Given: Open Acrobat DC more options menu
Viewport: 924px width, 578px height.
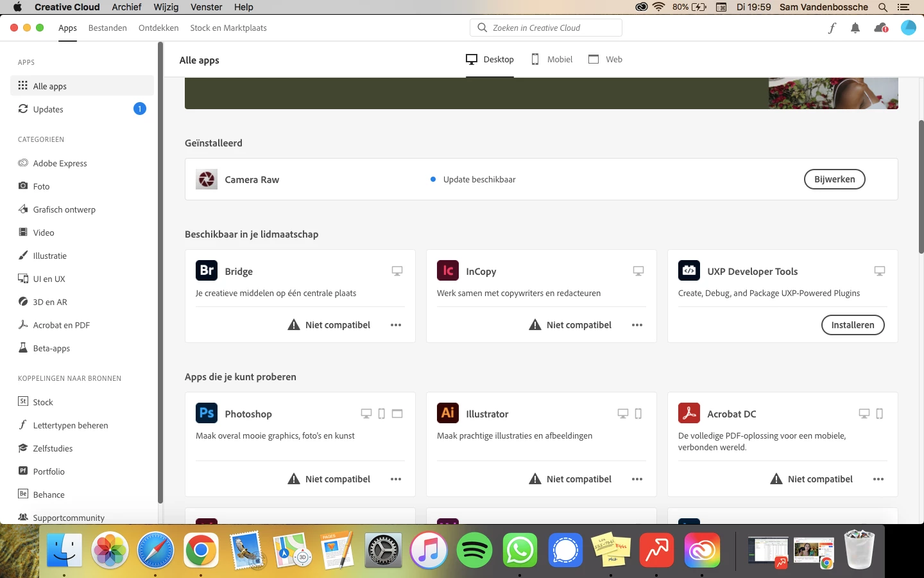Looking at the screenshot, I should [878, 479].
